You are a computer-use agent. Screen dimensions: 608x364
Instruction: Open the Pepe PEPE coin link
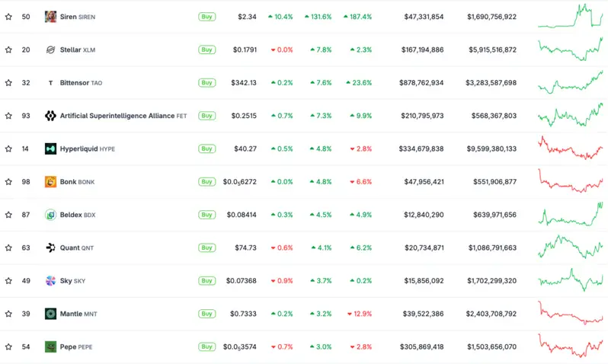pos(76,346)
